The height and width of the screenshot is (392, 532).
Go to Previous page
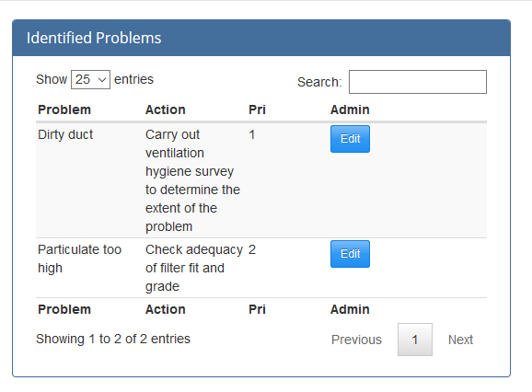356,340
